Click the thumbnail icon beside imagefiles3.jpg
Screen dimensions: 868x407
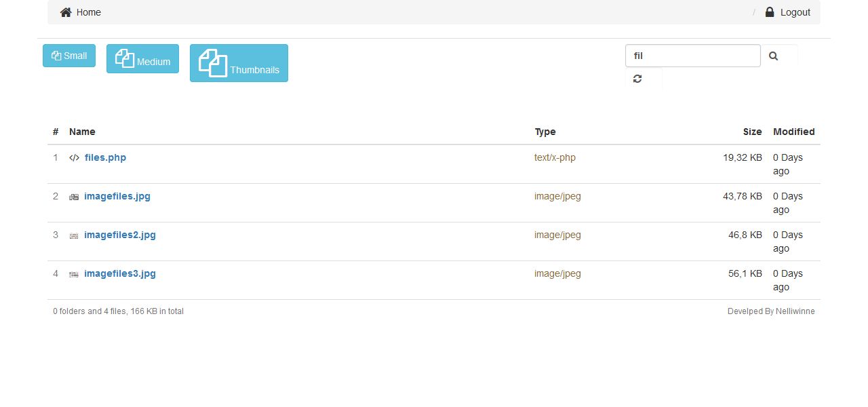click(74, 274)
